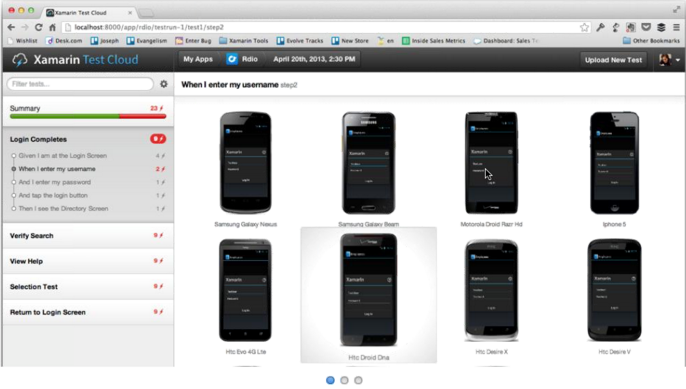
Task: Open Motorola Droid Razr Hd screenshot
Action: tap(491, 163)
